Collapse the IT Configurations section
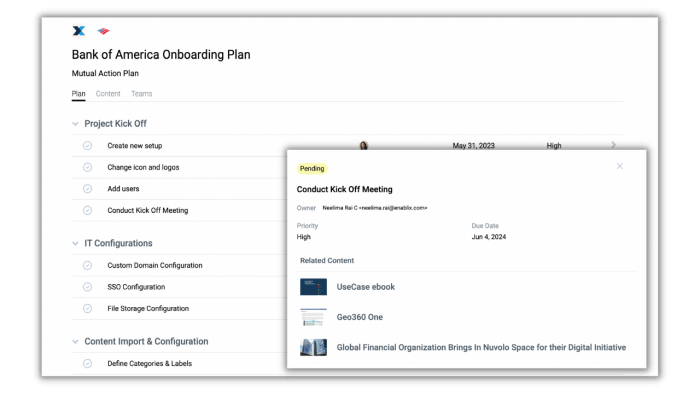Image resolution: width=700 pixels, height=394 pixels. pos(75,244)
